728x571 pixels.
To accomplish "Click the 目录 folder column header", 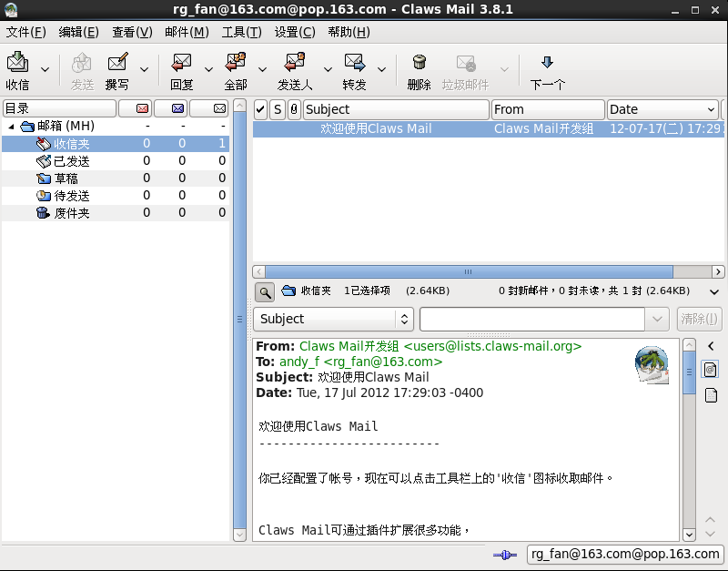I will tap(59, 108).
